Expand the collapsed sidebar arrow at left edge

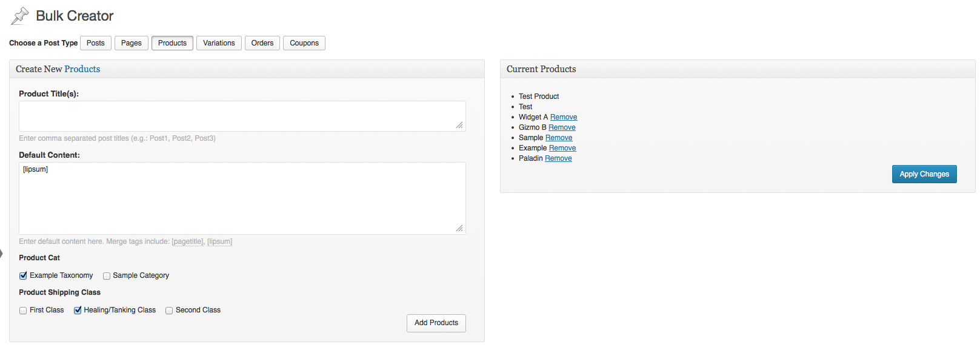1,254
